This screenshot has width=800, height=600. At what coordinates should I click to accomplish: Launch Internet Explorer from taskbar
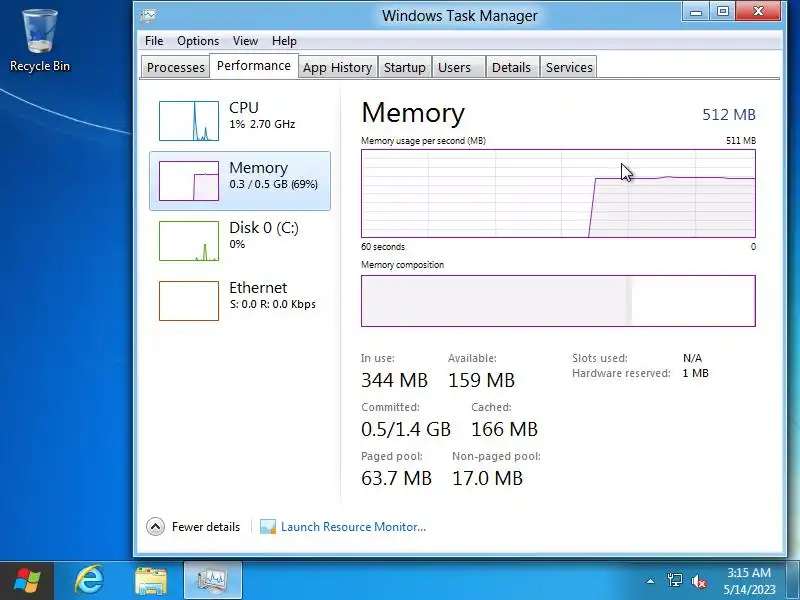point(90,581)
